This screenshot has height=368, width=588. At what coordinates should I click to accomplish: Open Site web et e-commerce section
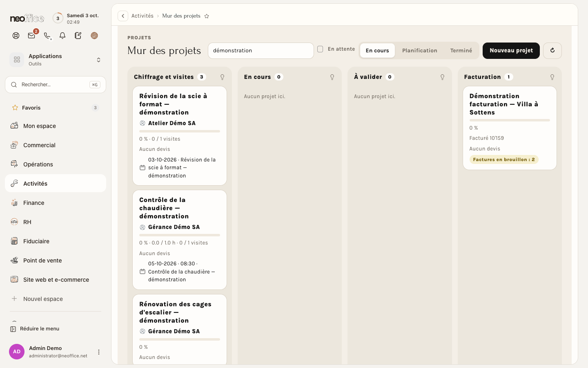click(x=56, y=280)
